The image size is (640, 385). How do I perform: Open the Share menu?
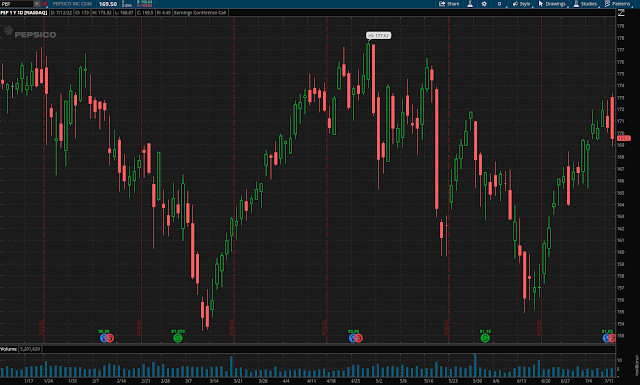tap(449, 4)
